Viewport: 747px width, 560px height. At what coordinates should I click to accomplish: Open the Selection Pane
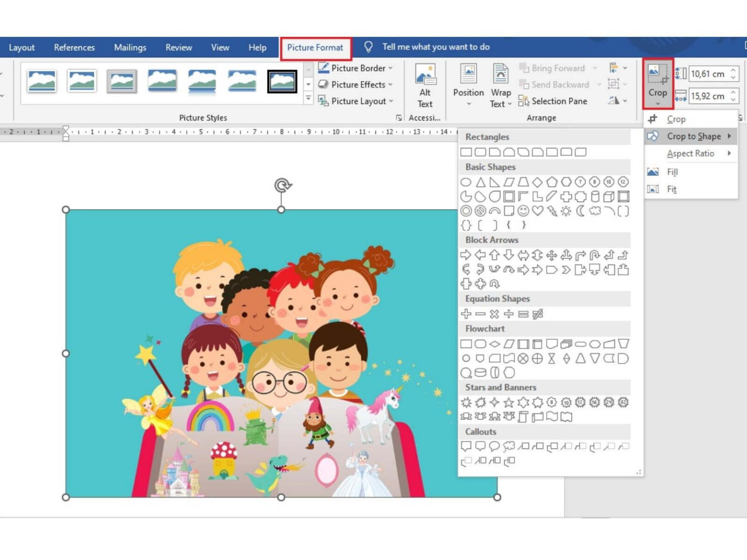553,101
